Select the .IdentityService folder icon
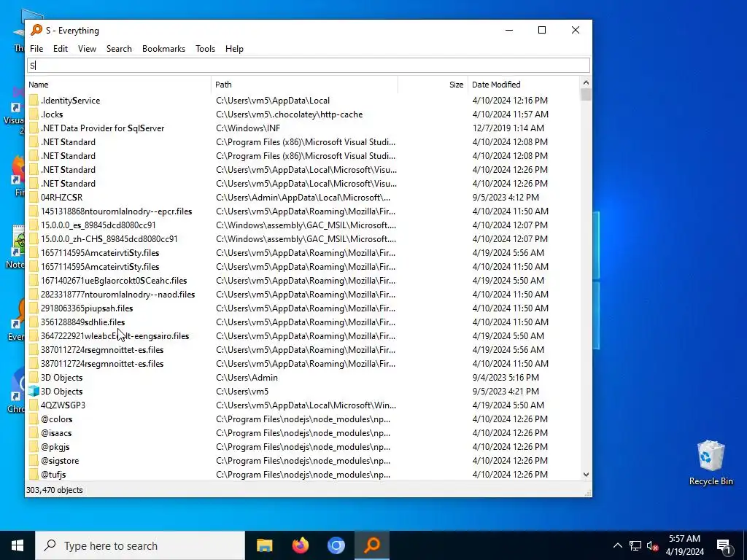The height and width of the screenshot is (560, 747). 34,101
